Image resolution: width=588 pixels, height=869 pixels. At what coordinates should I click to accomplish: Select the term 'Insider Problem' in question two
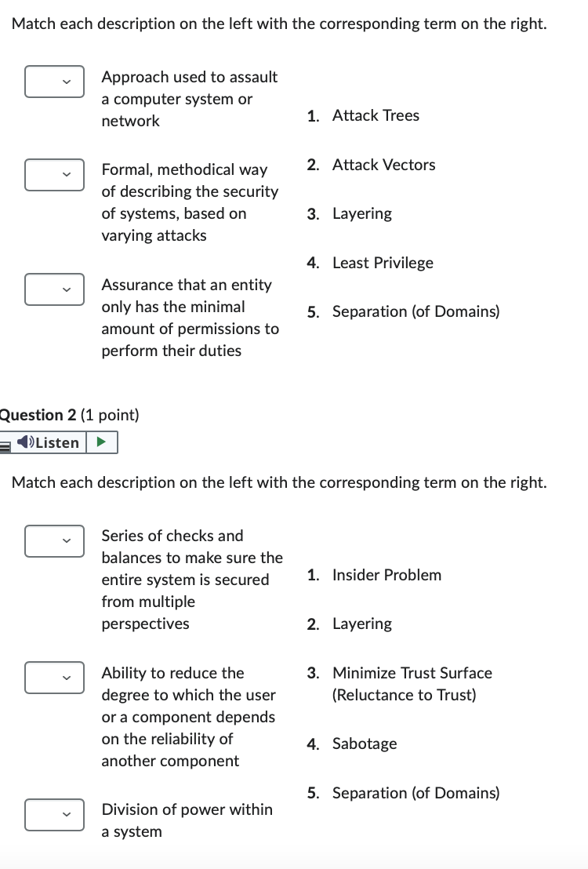click(387, 575)
